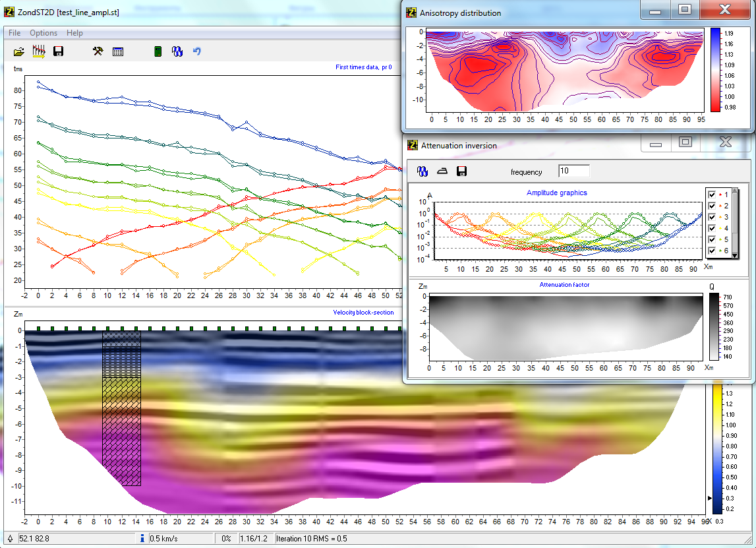Run inversion with main toolbar wave icon
This screenshot has height=548, width=756.
click(x=177, y=51)
